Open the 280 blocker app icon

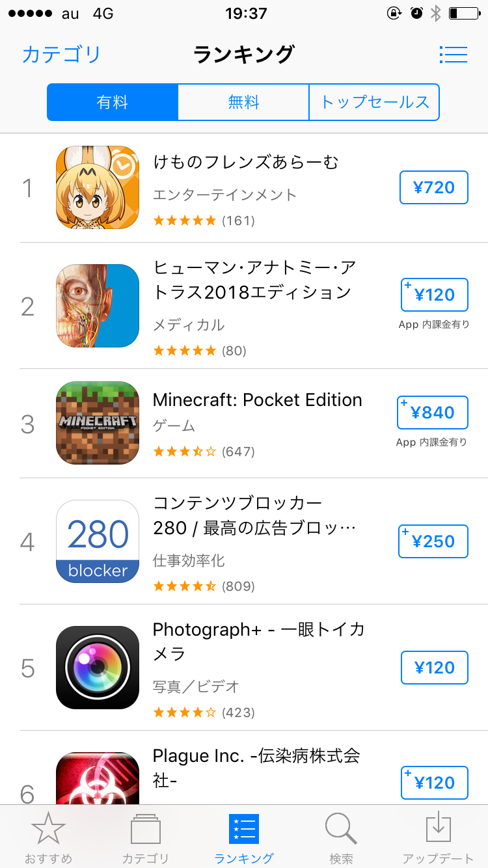coord(98,541)
